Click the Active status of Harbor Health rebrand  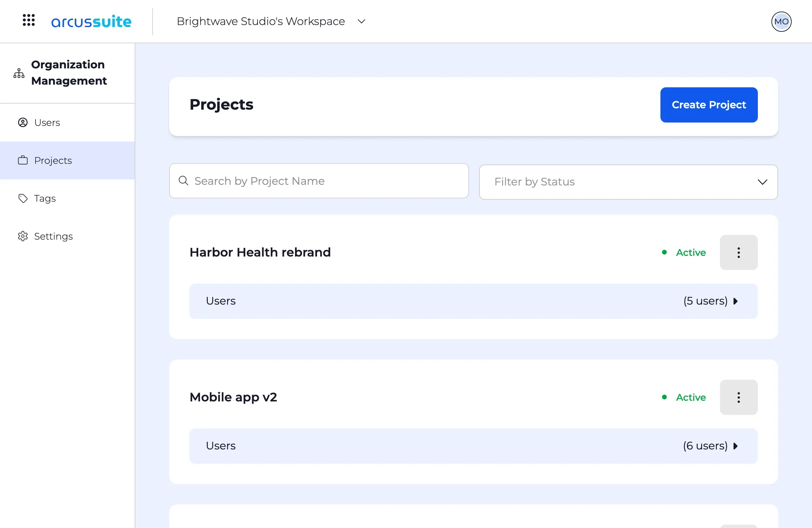click(684, 252)
